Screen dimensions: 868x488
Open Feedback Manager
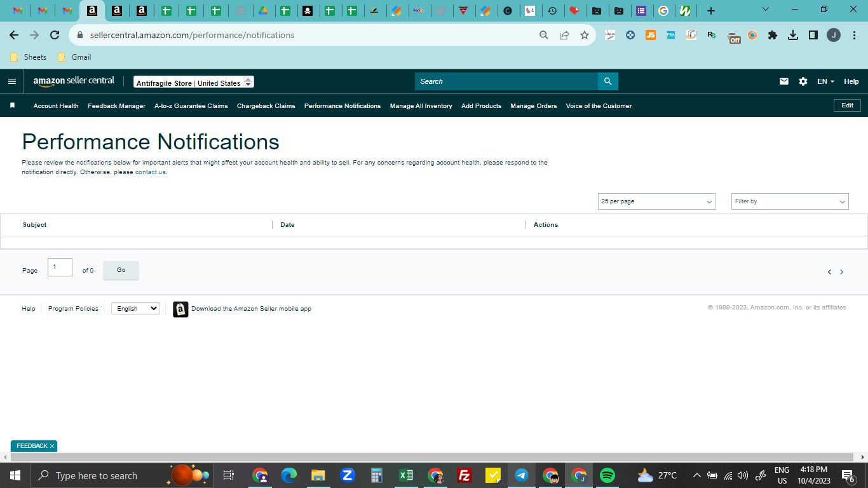(x=117, y=106)
